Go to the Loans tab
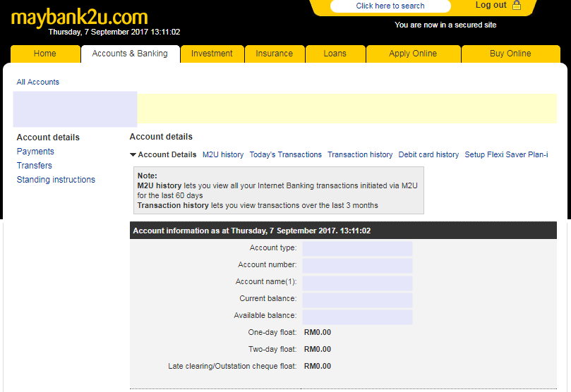571x392 pixels. tap(335, 54)
